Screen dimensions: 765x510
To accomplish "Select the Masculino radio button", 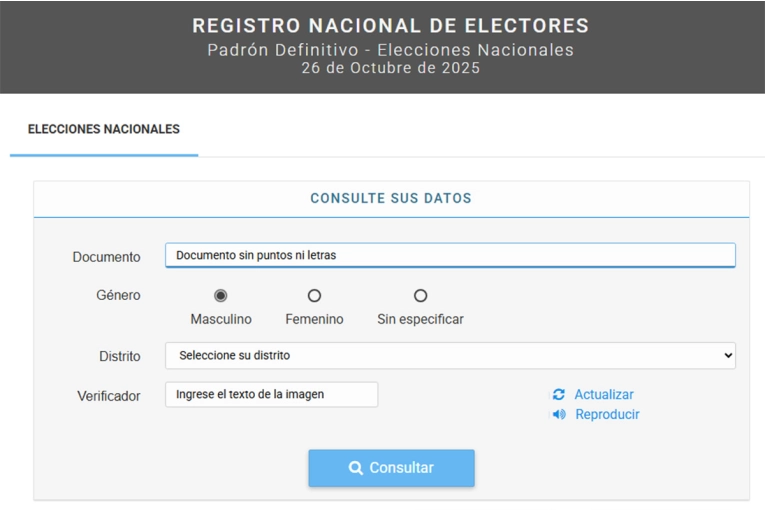I will tap(221, 296).
